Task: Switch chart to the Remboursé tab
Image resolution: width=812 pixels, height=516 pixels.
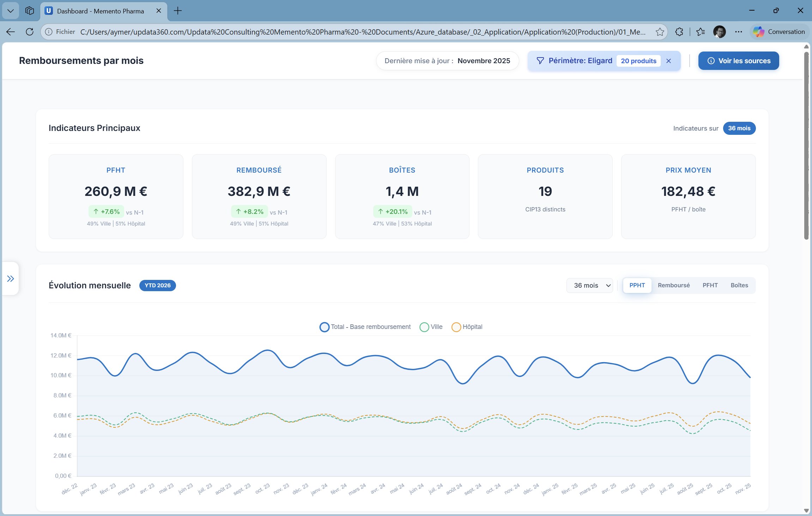Action: pos(673,286)
